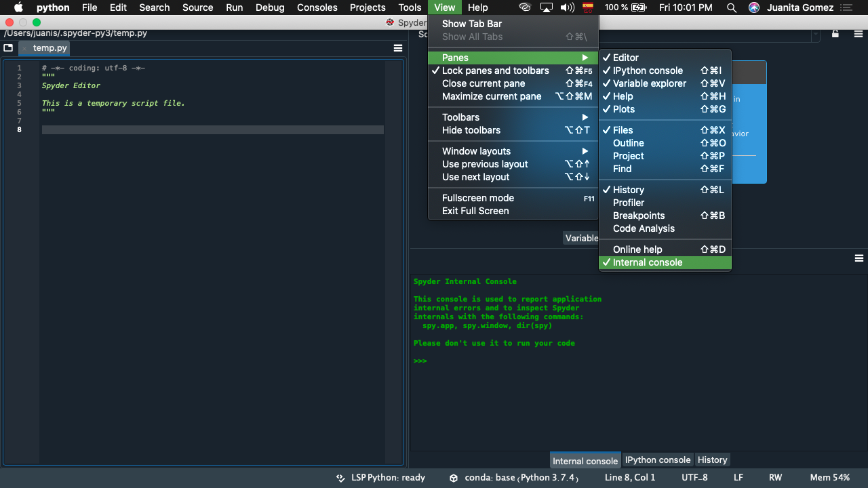Enable the Online help pane
The height and width of the screenshot is (488, 868).
[x=665, y=249]
